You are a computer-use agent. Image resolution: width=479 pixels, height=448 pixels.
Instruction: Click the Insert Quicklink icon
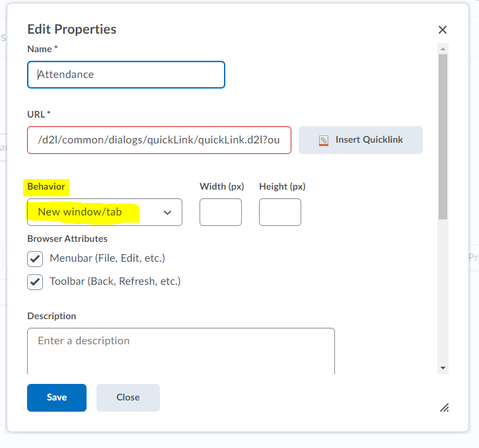pos(324,140)
